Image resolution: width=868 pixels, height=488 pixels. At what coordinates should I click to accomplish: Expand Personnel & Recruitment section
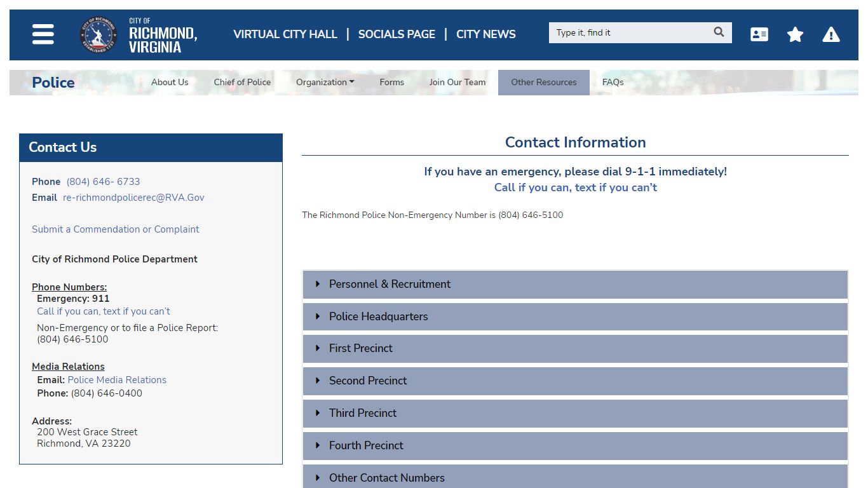click(575, 284)
